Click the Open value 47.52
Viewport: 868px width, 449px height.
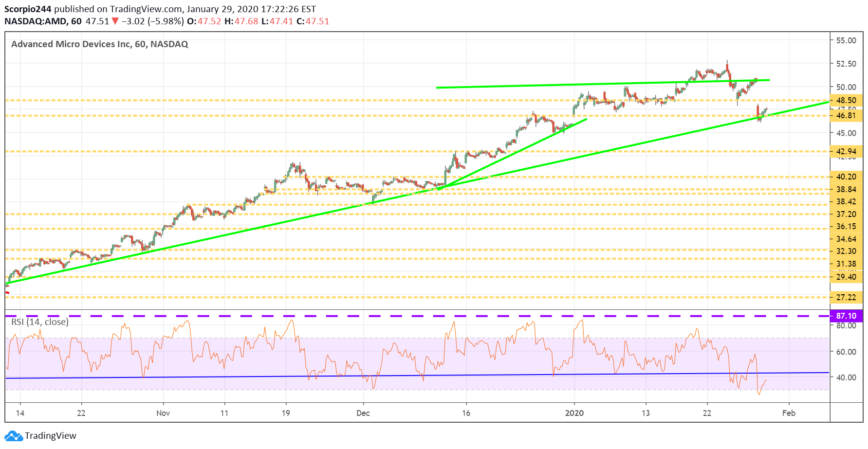click(209, 21)
